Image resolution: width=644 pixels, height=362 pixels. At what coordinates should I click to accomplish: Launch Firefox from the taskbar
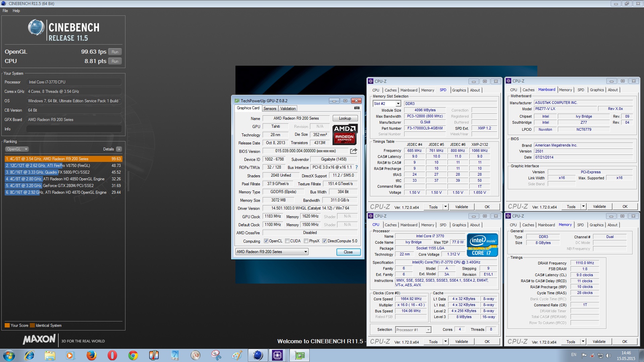91,355
